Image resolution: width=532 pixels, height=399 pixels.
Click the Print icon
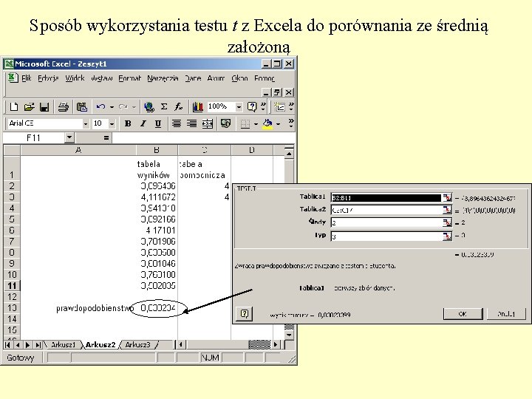63,107
